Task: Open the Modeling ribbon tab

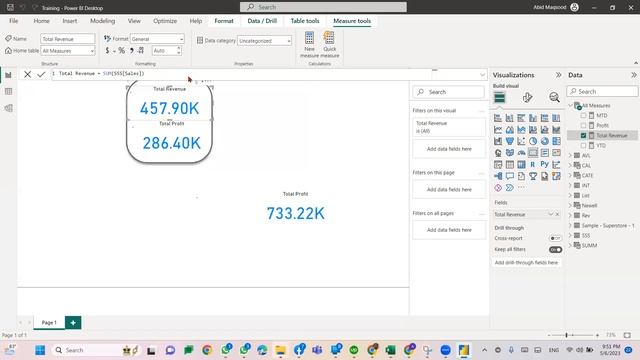Action: [102, 21]
